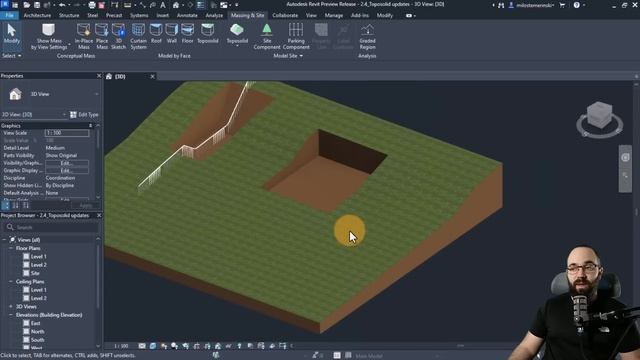Collapse Elevations (Building Elevation) node
This screenshot has width=640, height=360.
tap(11, 315)
